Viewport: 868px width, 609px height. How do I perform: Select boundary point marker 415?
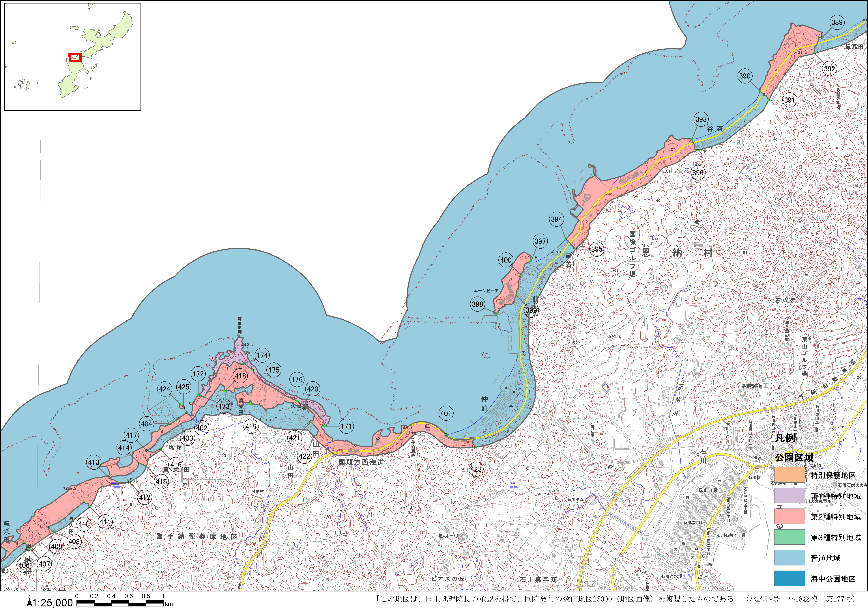pos(161,482)
